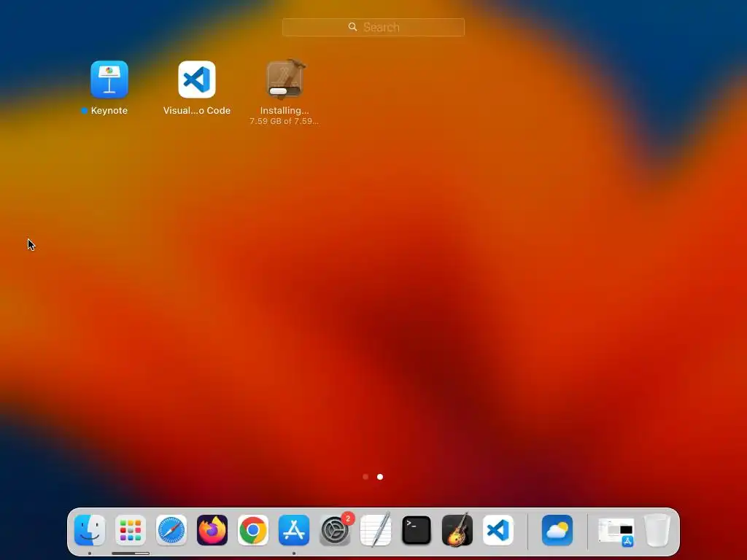This screenshot has height=560, width=747.
Task: Launch Visual Studio Code from Launchpad
Action: point(197,79)
